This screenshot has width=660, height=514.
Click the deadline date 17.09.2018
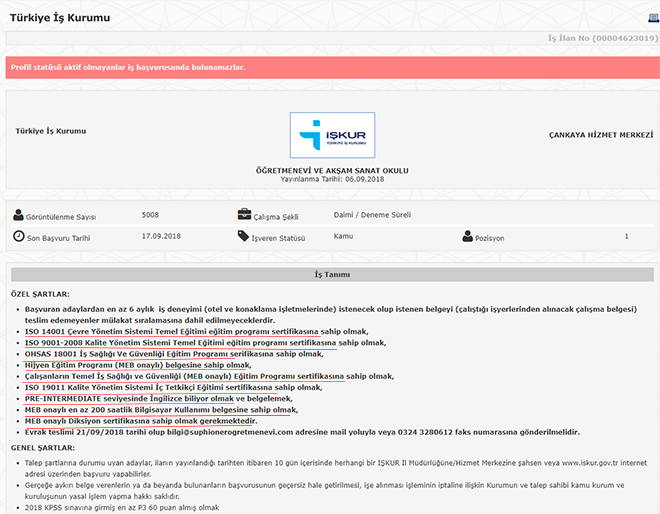[x=161, y=236]
